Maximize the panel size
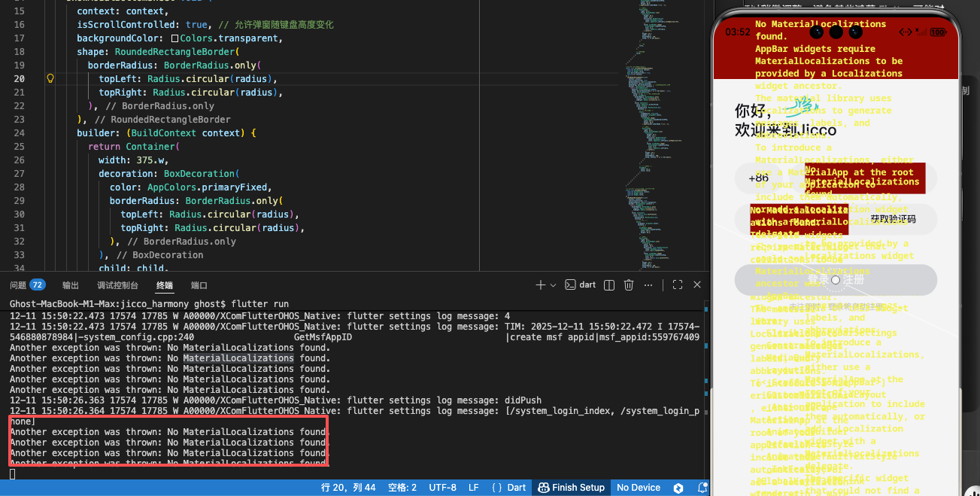Viewport: 980px width, 496px height. tap(678, 285)
